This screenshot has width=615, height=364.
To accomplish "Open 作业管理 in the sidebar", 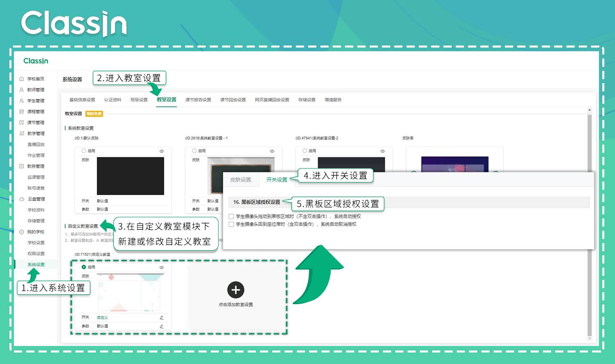I will pos(36,155).
